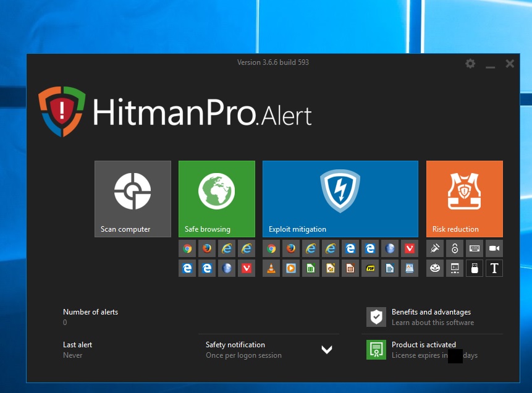Open the Safe browsing tile
Viewport: 532px width, 393px height.
(x=217, y=199)
